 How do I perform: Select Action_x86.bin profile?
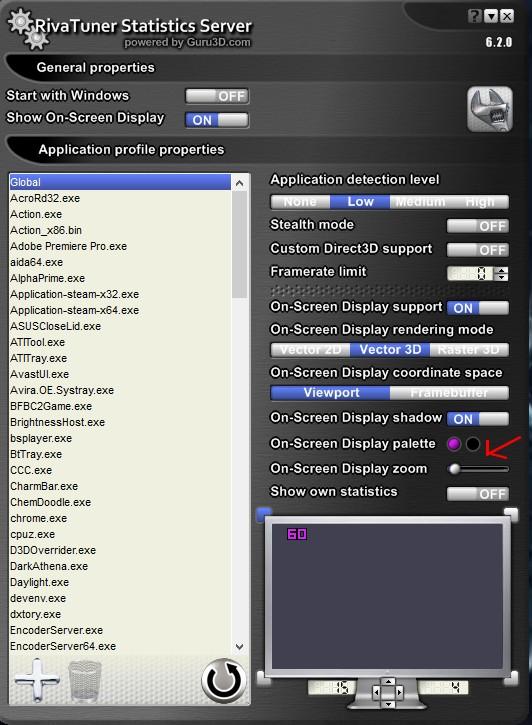coord(120,230)
